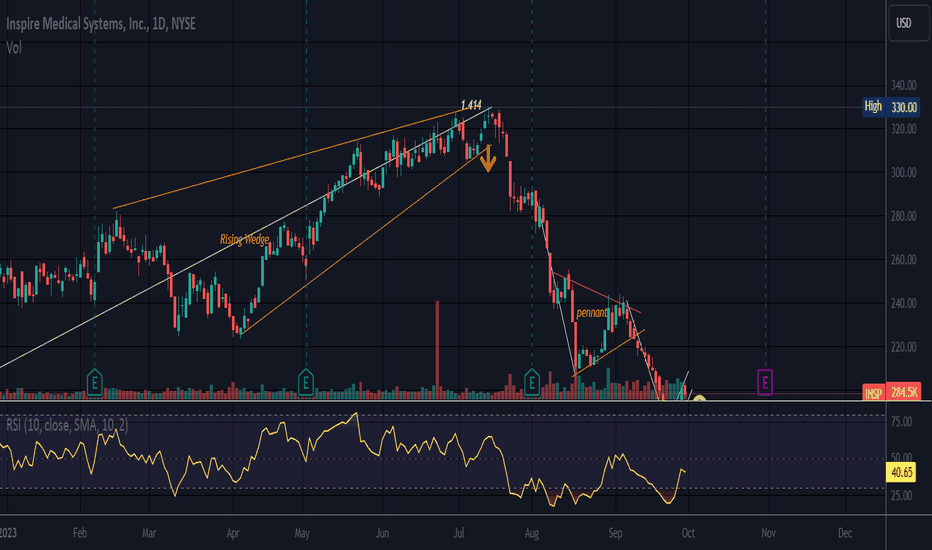Click the Feb label on time axis
The width and height of the screenshot is (932, 550).
coord(80,533)
